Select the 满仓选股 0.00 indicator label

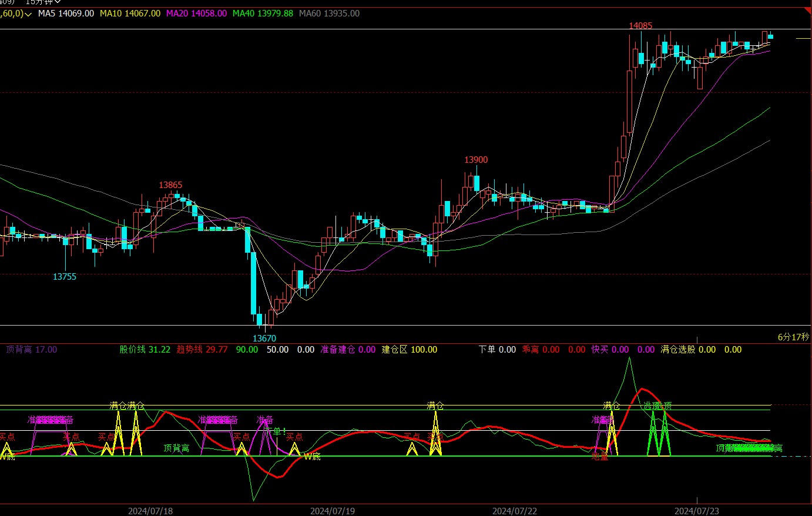pyautogui.click(x=688, y=350)
